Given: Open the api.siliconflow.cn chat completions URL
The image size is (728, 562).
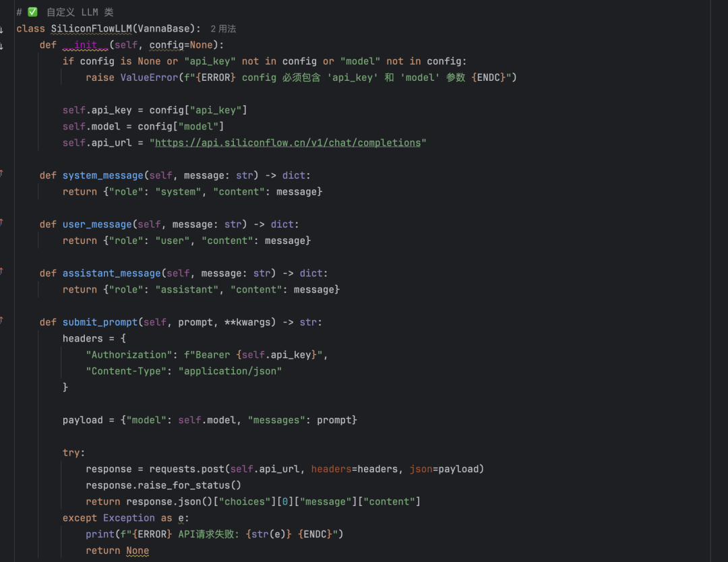Looking at the screenshot, I should (288, 143).
